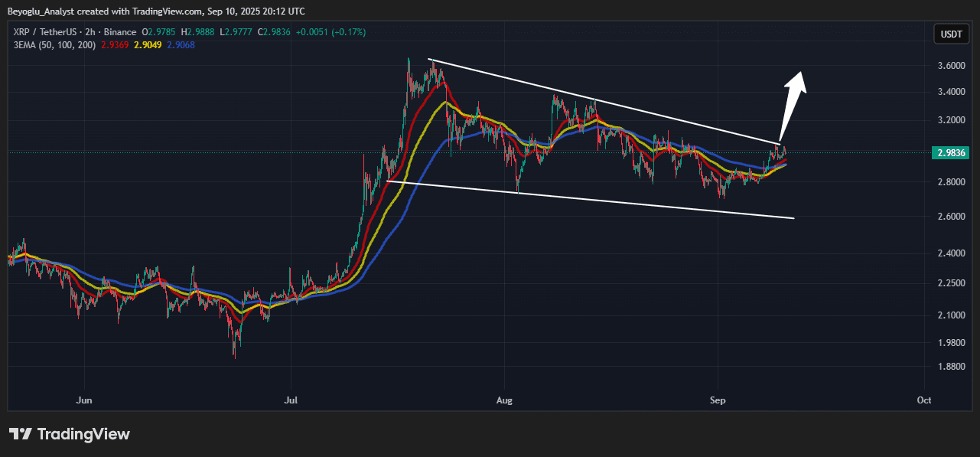Expand the EMA settings for value 50
Screen dimensions: 980x457
point(46,45)
